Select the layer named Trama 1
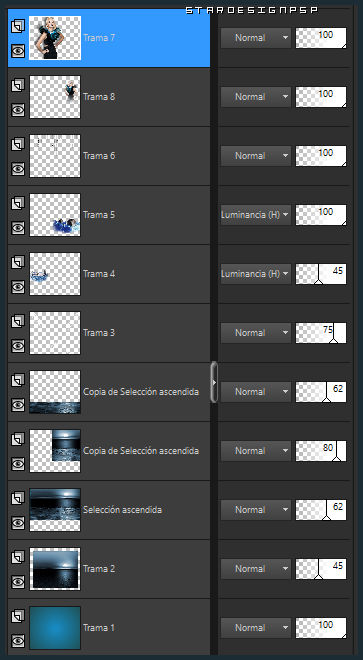This screenshot has height=660, width=363. click(99, 627)
